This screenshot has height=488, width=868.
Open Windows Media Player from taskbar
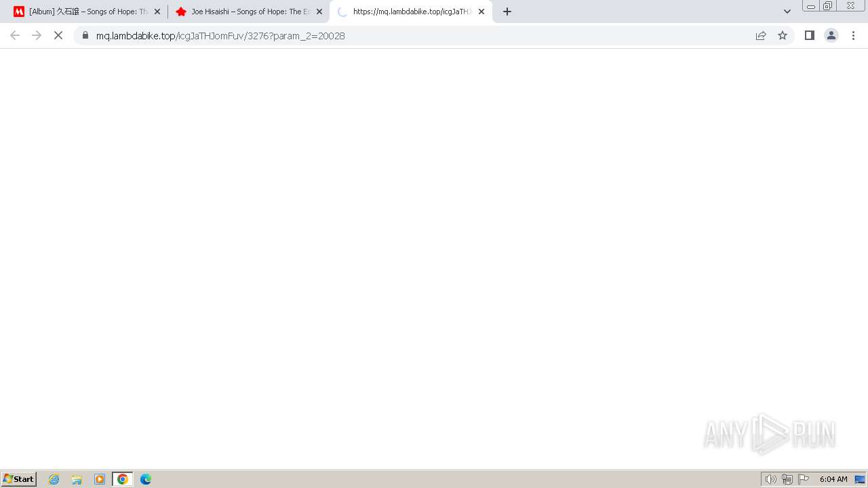[100, 479]
